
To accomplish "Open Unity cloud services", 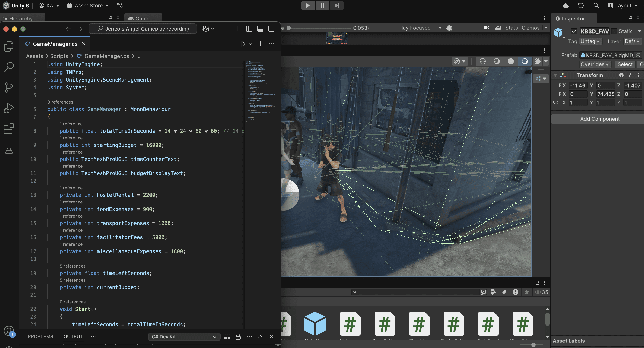I will pos(566,6).
